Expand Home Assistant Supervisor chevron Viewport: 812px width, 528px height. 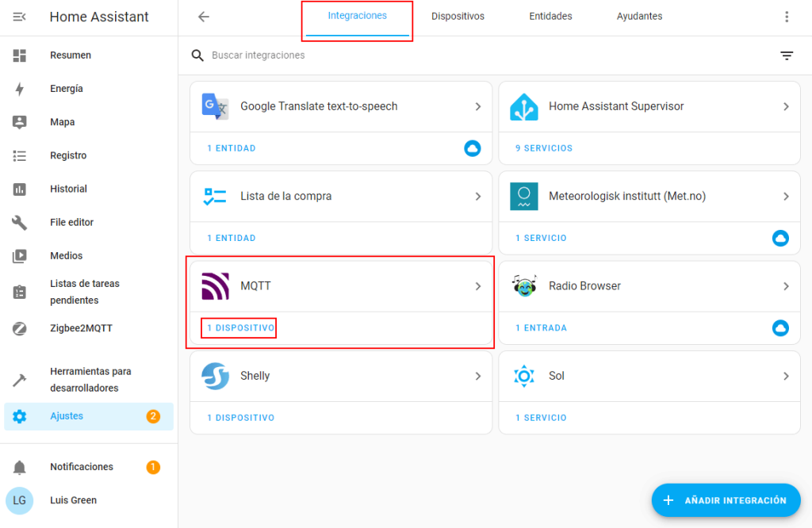tap(787, 106)
